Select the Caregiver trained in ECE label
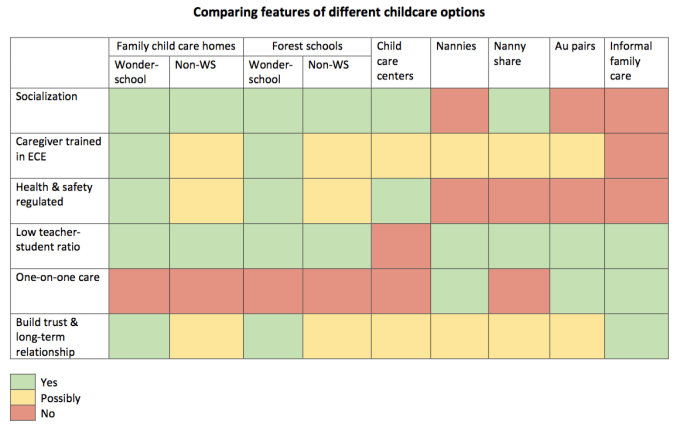This screenshot has width=680, height=432. (52, 147)
